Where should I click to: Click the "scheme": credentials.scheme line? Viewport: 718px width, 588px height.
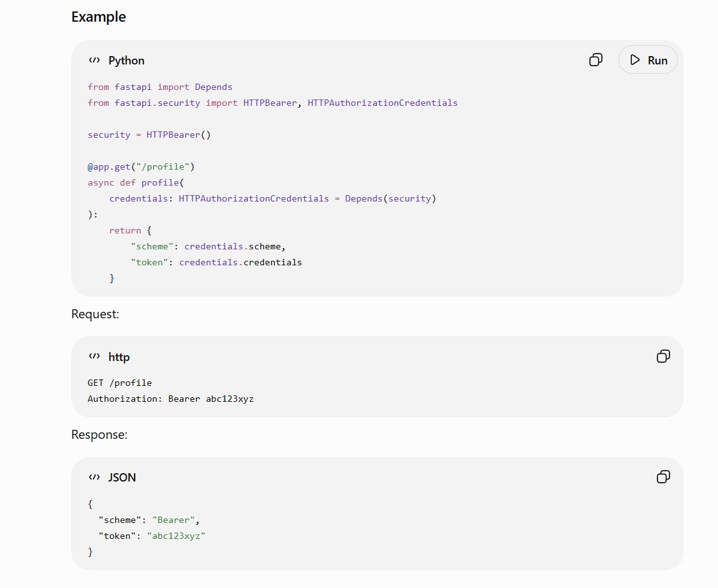coord(208,246)
